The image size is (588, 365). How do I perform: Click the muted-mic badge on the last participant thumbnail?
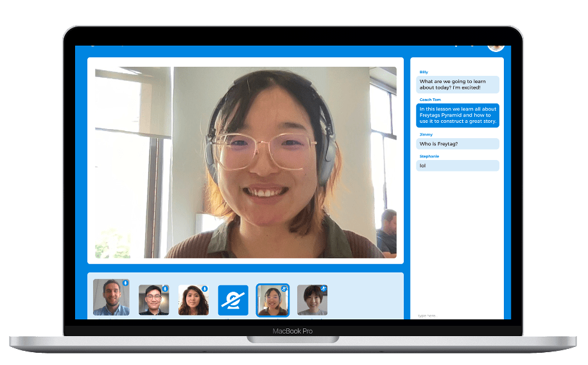tap(324, 289)
